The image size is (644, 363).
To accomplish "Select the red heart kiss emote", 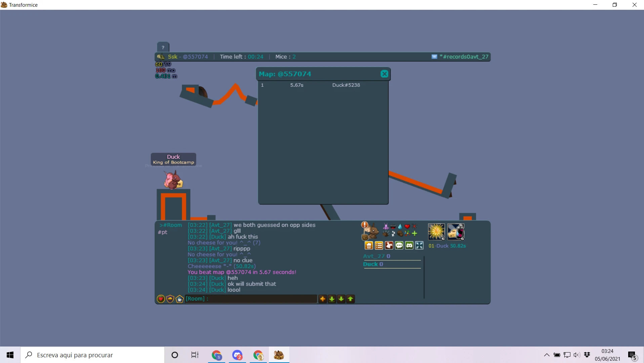I will pos(407,226).
